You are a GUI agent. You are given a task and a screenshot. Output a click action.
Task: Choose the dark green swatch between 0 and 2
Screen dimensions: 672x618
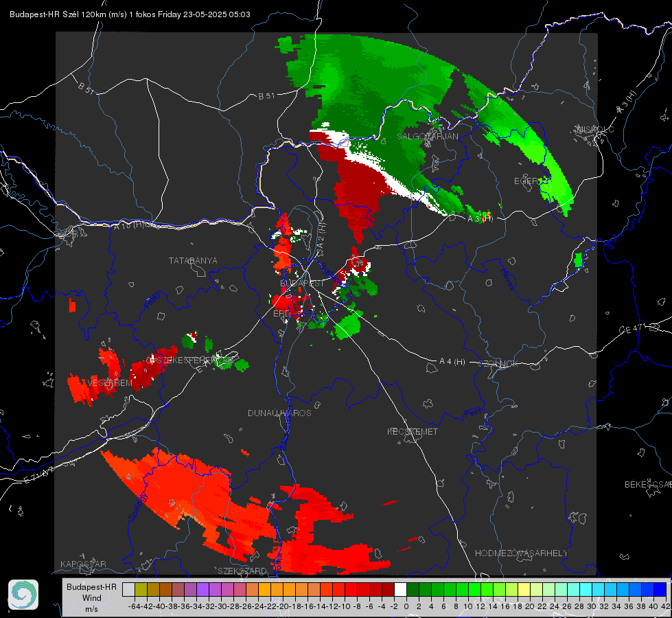(413, 589)
